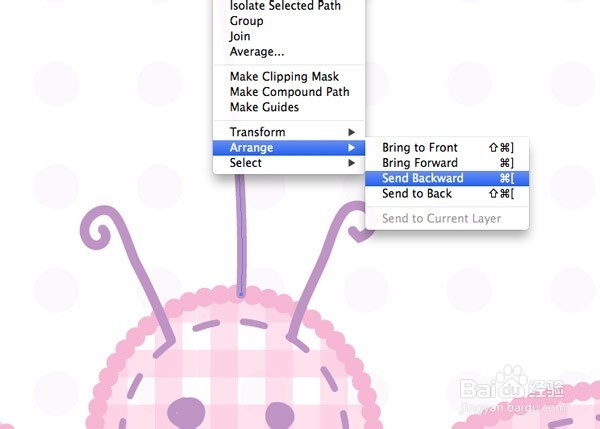Click the Arrange submenu arrow
The height and width of the screenshot is (429, 600).
[x=352, y=148]
